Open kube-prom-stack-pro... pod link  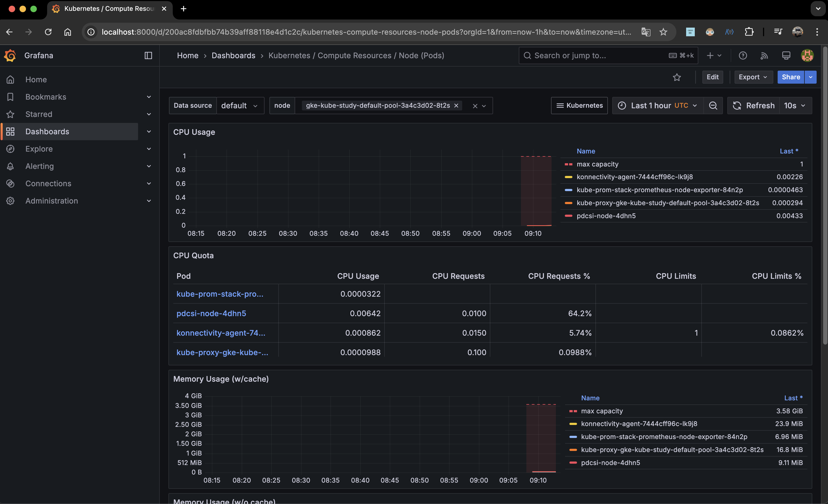[x=220, y=294]
